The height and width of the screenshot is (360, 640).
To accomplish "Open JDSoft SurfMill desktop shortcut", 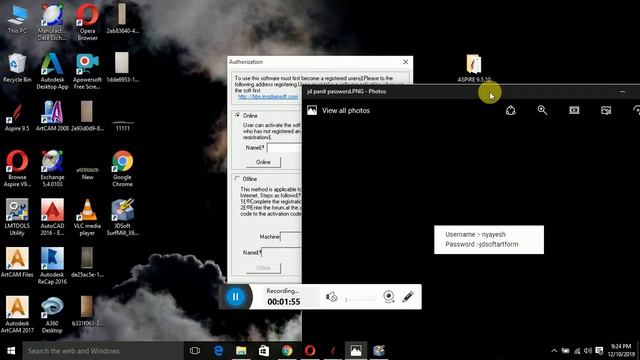I will click(x=122, y=216).
